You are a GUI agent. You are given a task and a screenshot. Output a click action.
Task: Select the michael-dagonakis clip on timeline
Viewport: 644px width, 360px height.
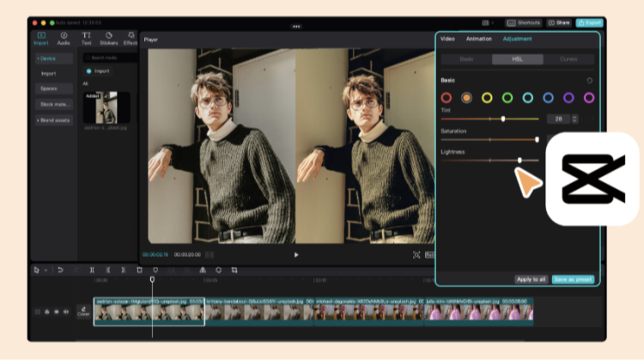[369, 312]
